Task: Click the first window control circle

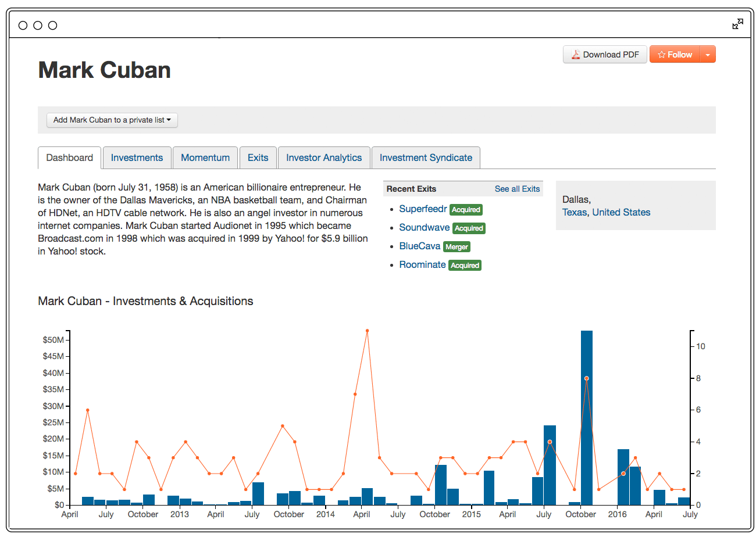Action: pos(23,25)
